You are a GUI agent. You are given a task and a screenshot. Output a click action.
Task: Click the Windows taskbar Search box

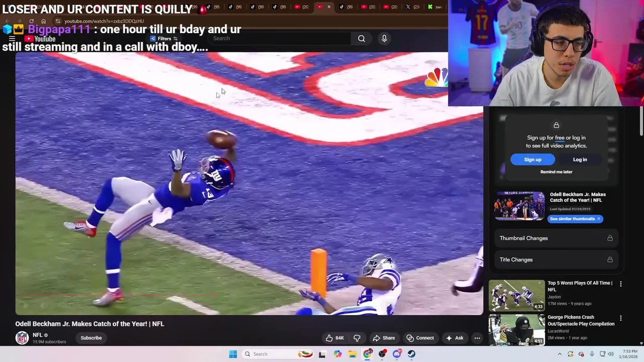(278, 354)
